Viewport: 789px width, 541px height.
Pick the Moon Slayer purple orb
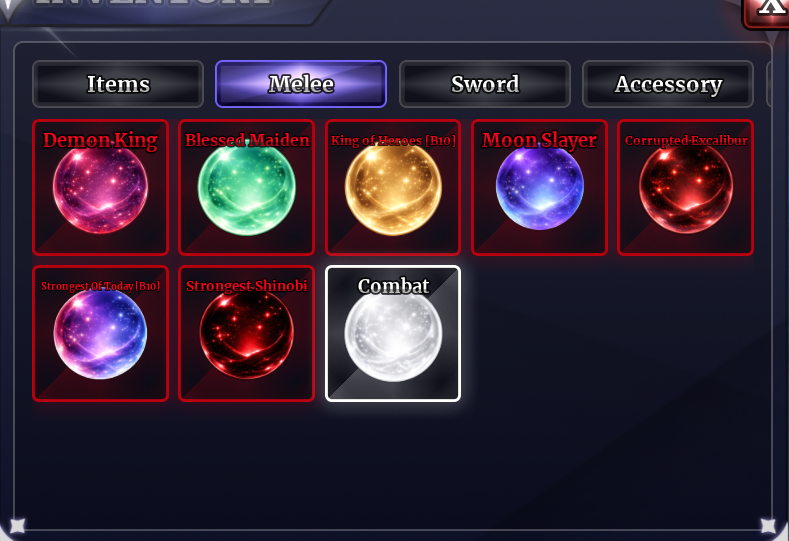pyautogui.click(x=539, y=187)
